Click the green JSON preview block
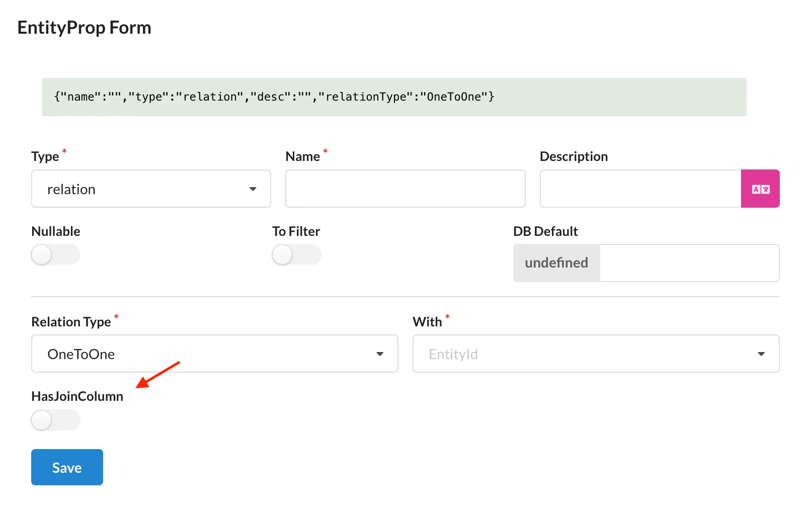This screenshot has width=812, height=518. [x=394, y=97]
